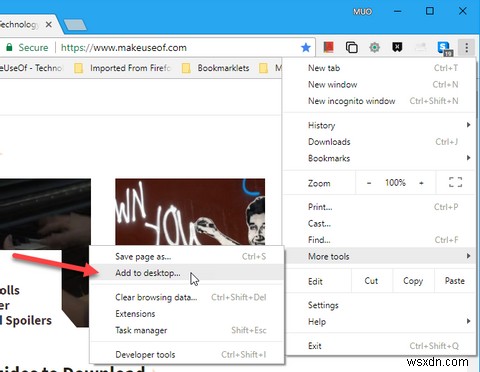Click the Spoilers article headline link

[26, 305]
